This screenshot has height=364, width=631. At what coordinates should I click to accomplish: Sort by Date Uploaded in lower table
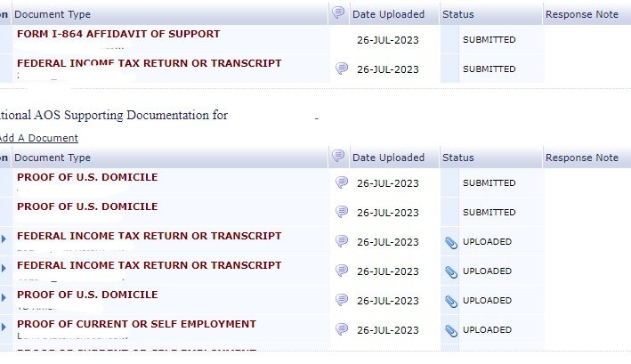(x=388, y=158)
